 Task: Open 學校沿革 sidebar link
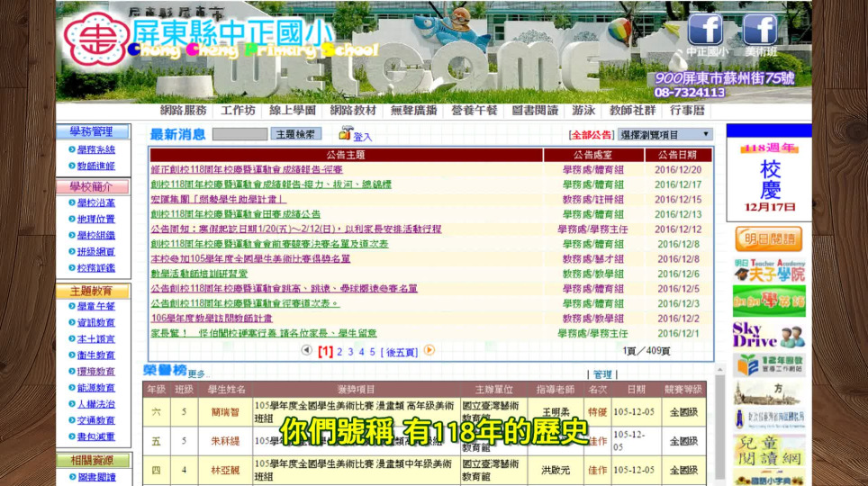pyautogui.click(x=95, y=203)
